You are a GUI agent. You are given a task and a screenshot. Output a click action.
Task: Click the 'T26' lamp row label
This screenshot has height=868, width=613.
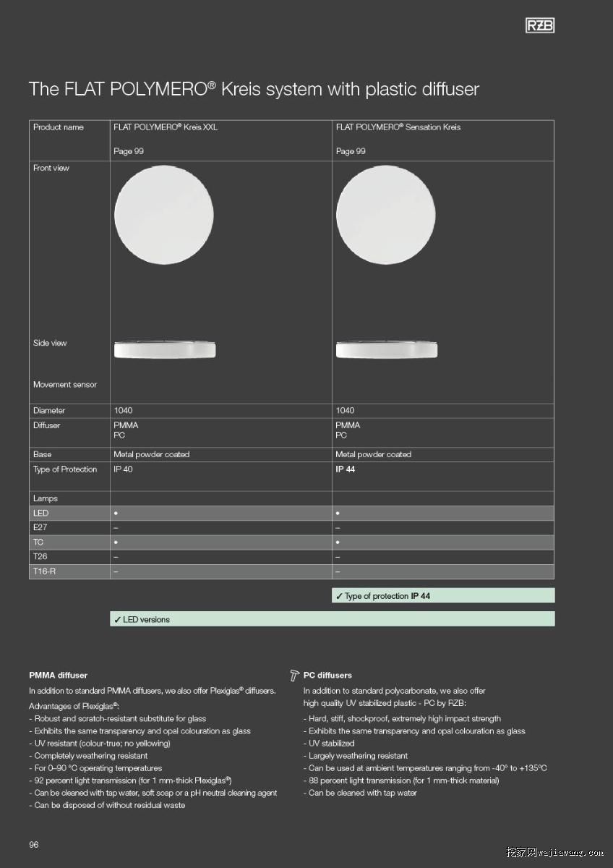(x=40, y=557)
